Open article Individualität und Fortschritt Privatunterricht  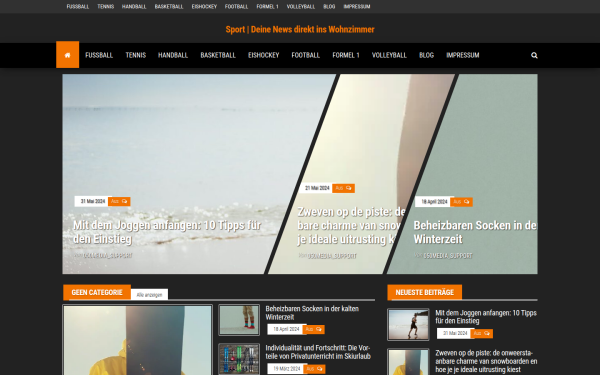pos(318,352)
